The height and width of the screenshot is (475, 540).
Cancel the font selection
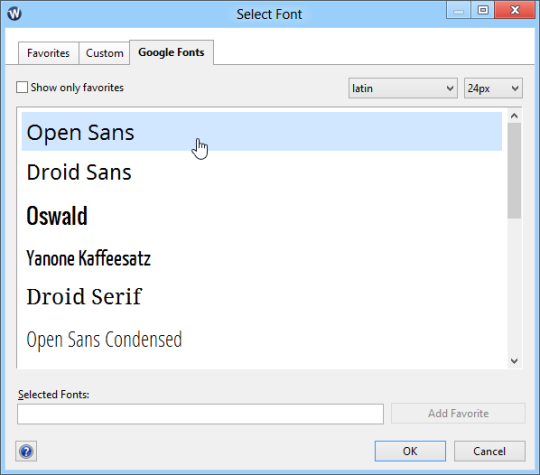point(489,451)
